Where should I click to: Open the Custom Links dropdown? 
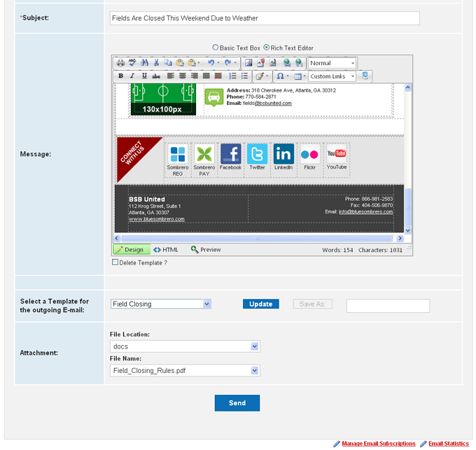pyautogui.click(x=332, y=76)
